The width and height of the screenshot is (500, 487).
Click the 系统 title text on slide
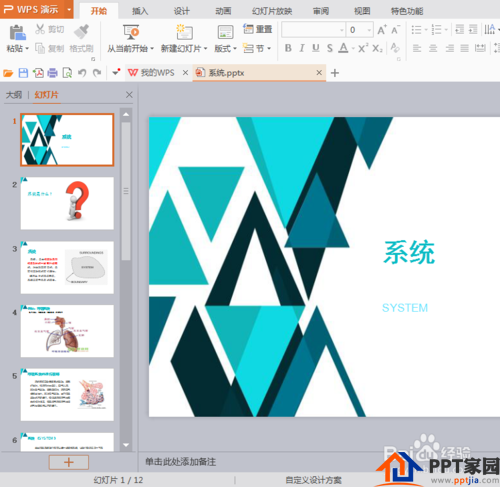(x=409, y=252)
